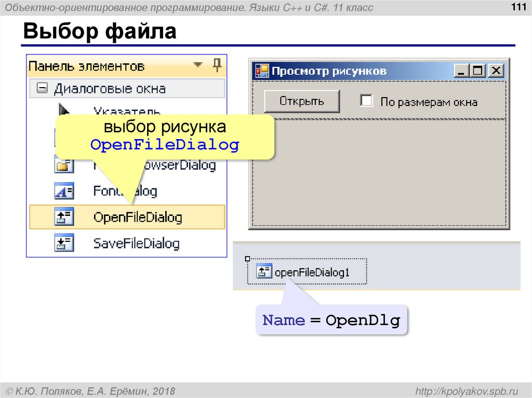Open the kpolyakov.spb.ru link

click(467, 391)
